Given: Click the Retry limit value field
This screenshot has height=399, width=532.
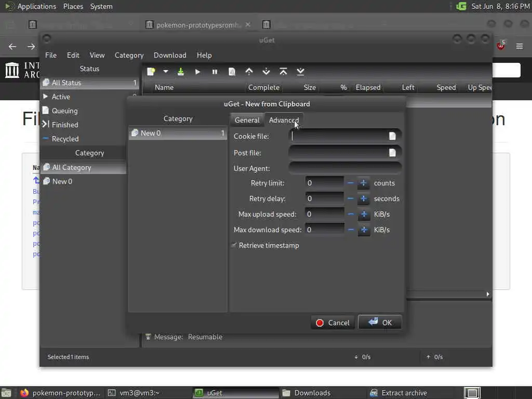Looking at the screenshot, I should point(325,183).
